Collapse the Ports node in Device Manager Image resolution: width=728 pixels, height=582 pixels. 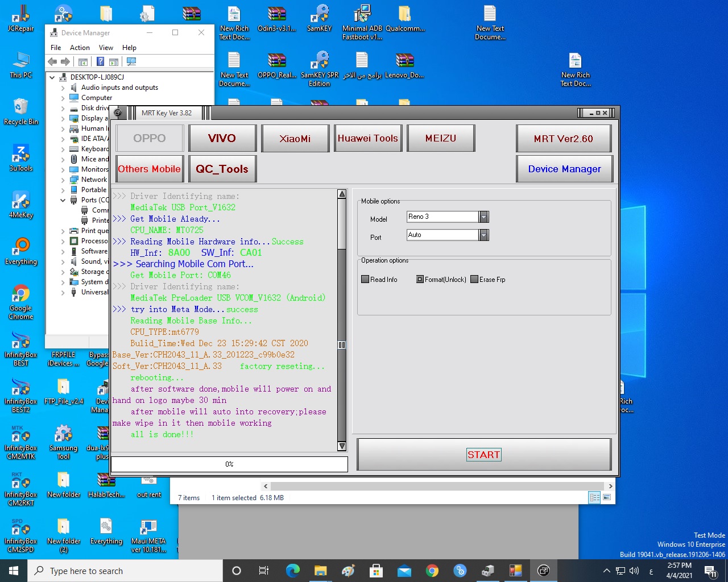(63, 200)
